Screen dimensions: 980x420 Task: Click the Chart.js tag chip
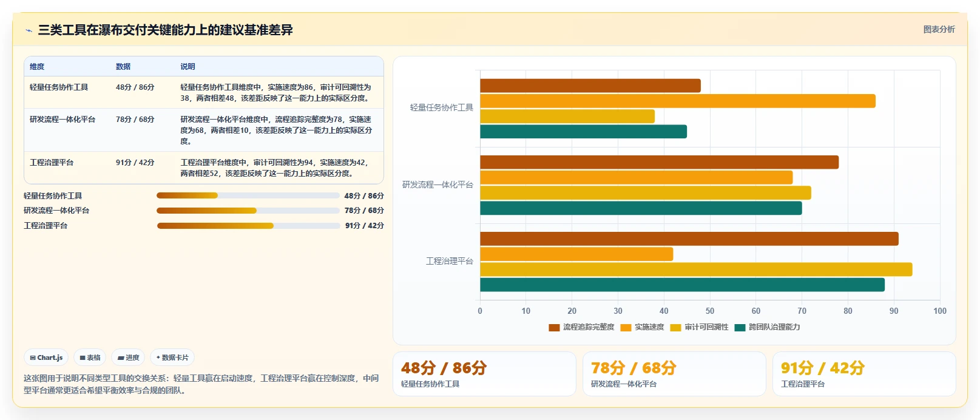pyautogui.click(x=46, y=357)
